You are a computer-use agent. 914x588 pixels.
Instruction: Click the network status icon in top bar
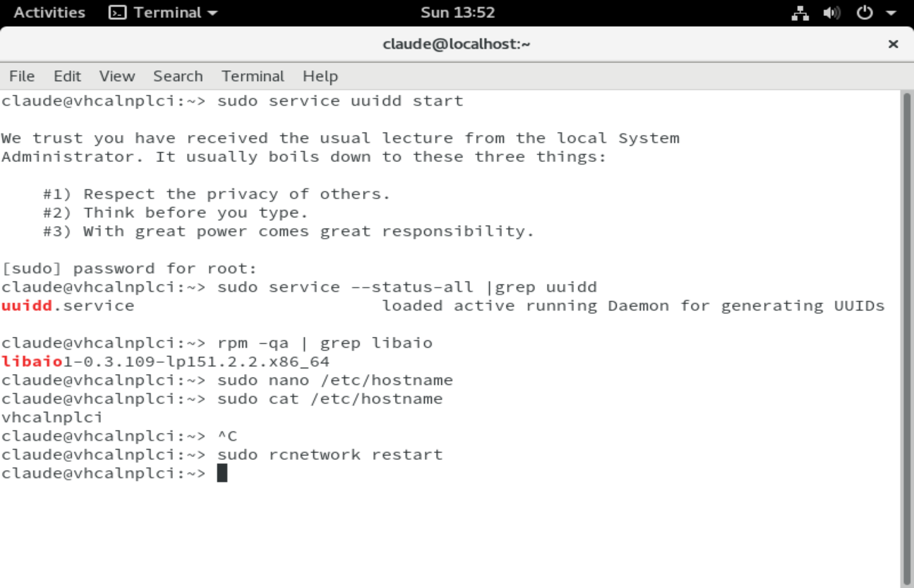click(800, 13)
